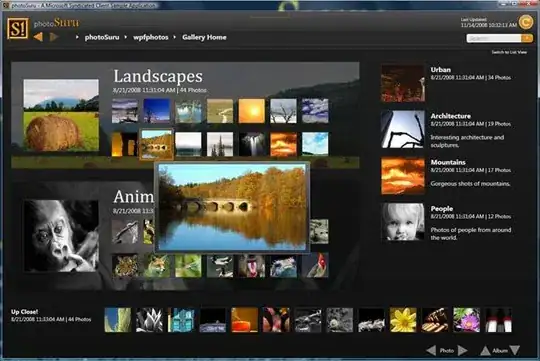The height and width of the screenshot is (361, 540).
Task: Click the orange refresh button near Last Updated
Action: tap(525, 22)
